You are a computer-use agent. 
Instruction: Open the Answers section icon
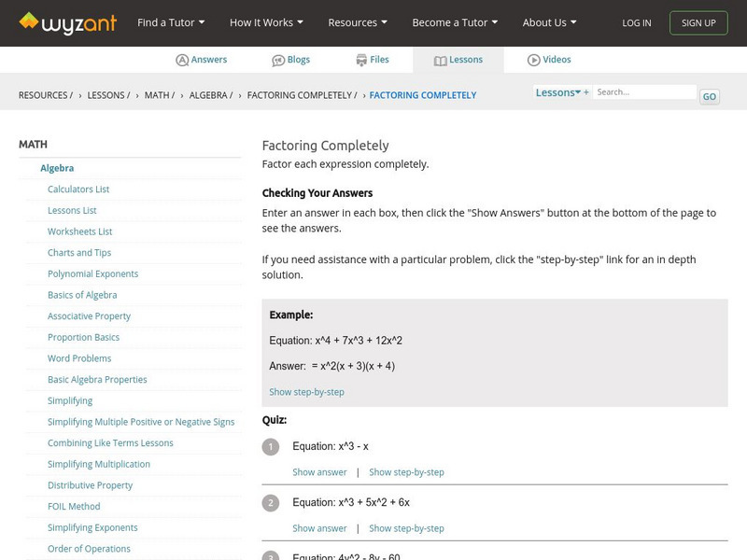click(182, 60)
